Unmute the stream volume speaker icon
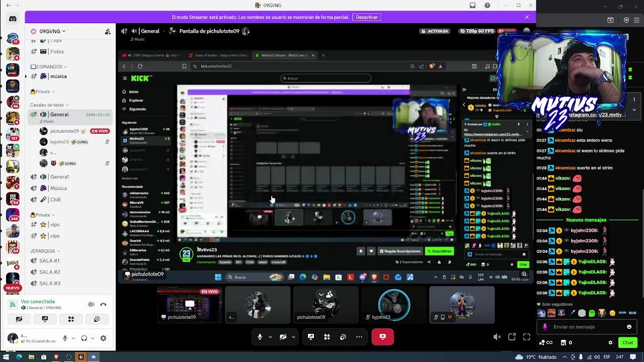Screen dimensions: 644x362 (x=497, y=337)
